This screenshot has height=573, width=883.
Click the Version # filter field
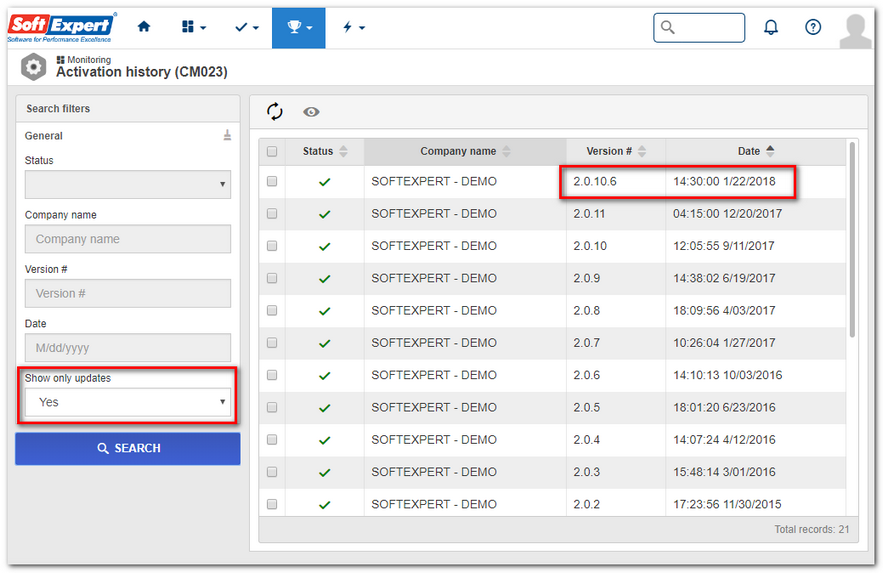coord(128,293)
